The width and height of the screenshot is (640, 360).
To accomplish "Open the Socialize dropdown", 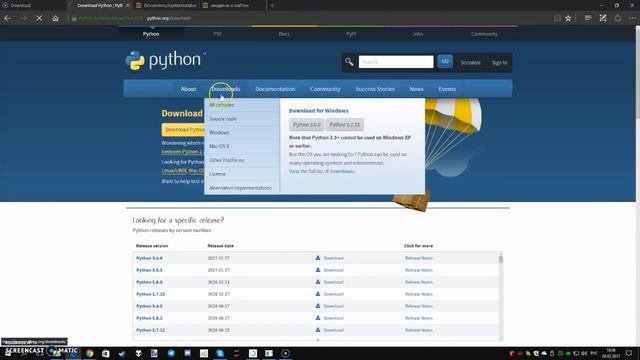I will coord(470,62).
